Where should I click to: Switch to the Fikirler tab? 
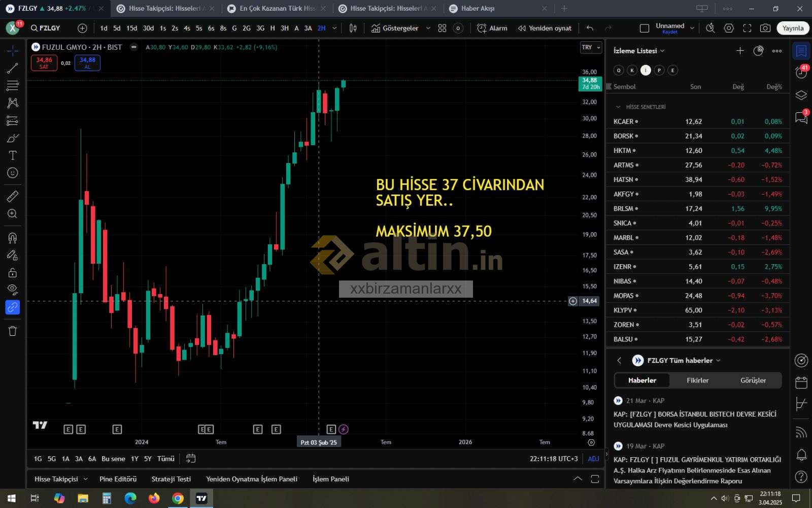[697, 380]
